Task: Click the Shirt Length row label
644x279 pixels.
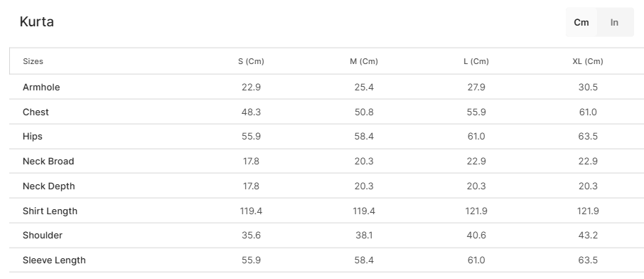Action: 50,211
